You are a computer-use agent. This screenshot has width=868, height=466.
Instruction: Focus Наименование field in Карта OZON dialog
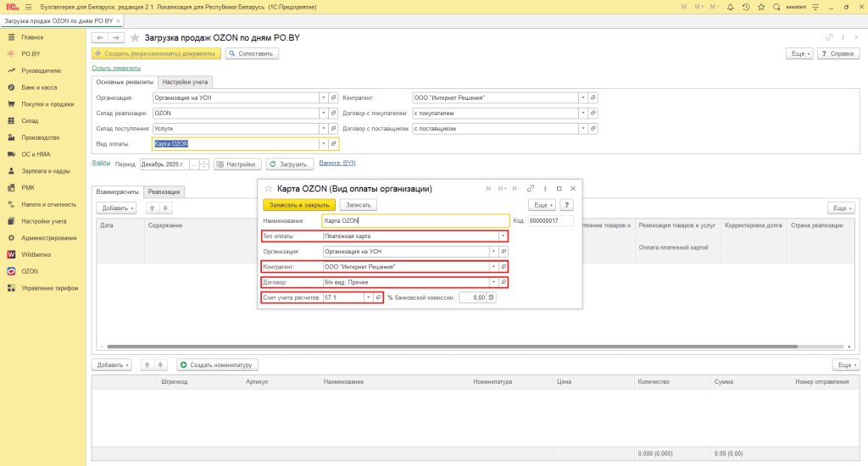point(415,221)
